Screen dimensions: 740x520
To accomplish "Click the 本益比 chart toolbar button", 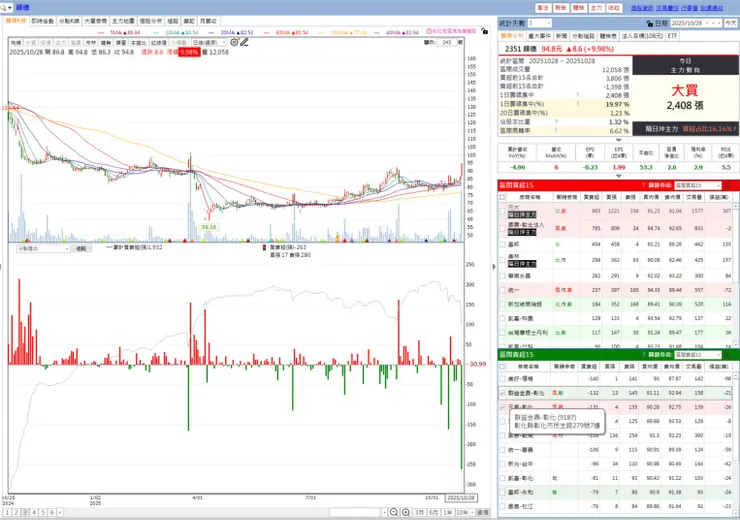I will click(x=138, y=42).
